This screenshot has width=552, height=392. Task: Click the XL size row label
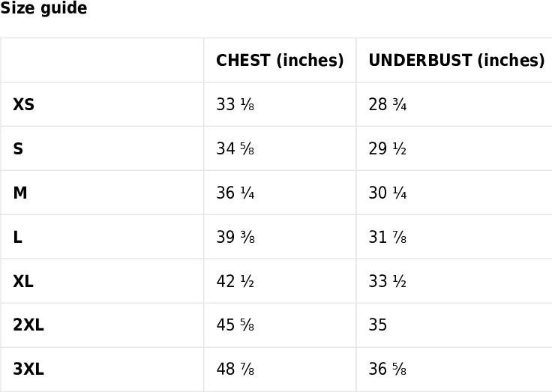(x=23, y=281)
